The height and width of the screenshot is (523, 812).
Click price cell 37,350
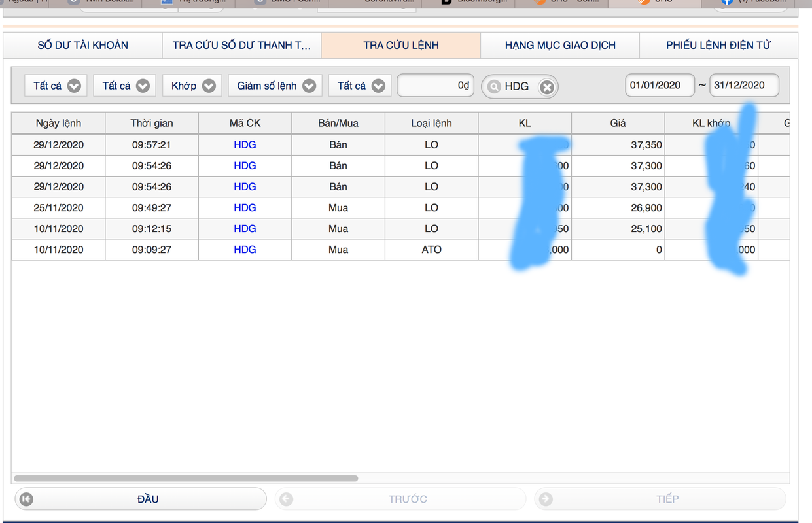point(618,144)
